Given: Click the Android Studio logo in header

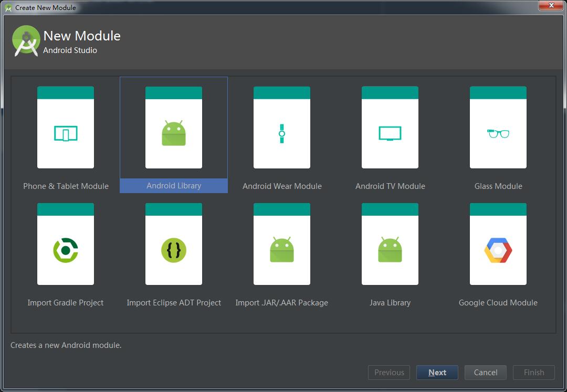Looking at the screenshot, I should point(26,41).
